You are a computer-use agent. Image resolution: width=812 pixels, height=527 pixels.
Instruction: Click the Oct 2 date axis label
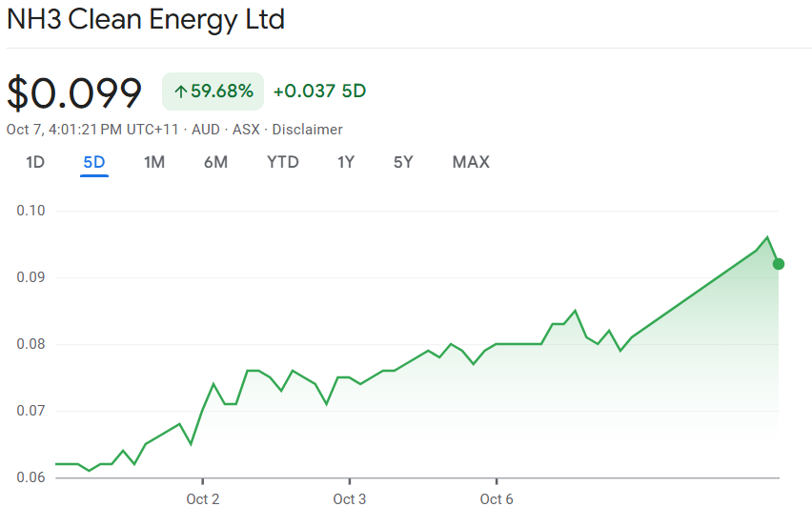click(202, 499)
